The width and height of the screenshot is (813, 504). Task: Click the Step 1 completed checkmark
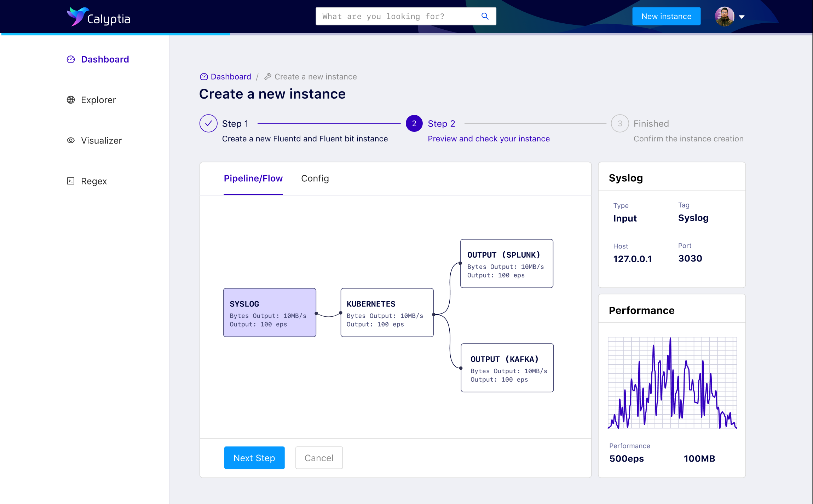[207, 123]
